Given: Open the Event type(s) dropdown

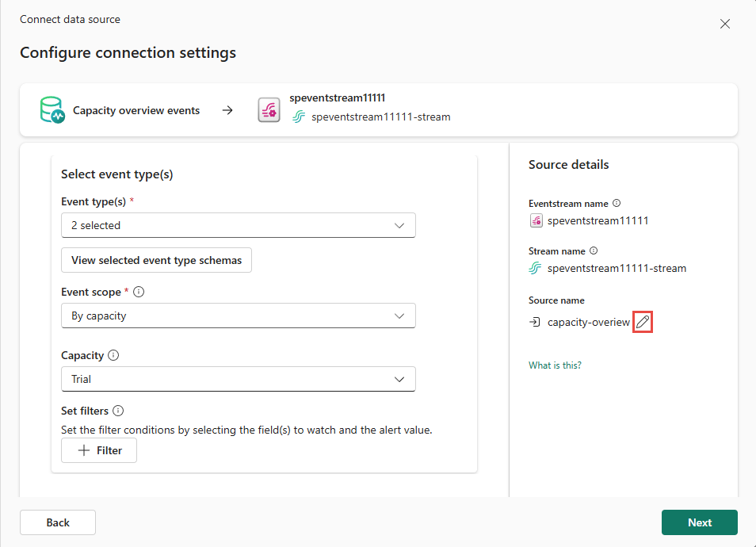Looking at the screenshot, I should tap(239, 225).
